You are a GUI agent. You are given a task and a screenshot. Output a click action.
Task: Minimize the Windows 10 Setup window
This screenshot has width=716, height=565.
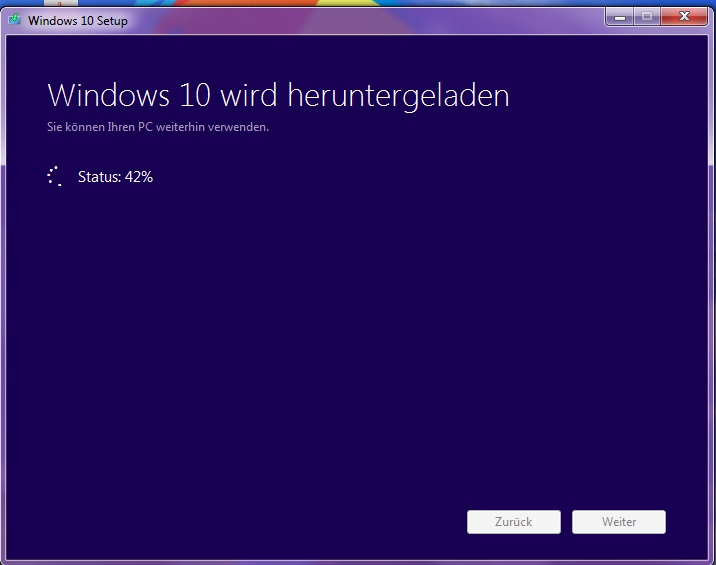coord(620,17)
